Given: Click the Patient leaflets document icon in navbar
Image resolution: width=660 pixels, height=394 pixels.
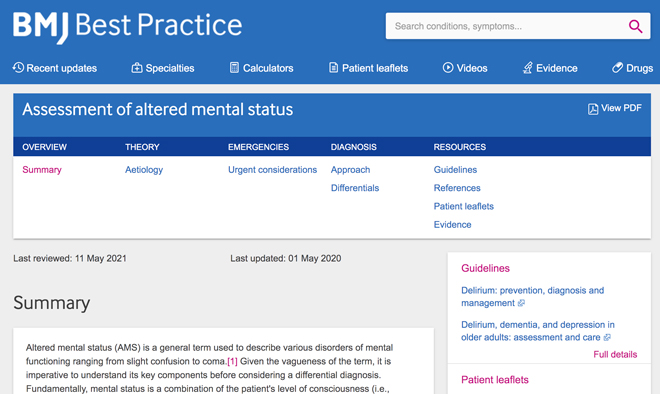Looking at the screenshot, I should [333, 67].
